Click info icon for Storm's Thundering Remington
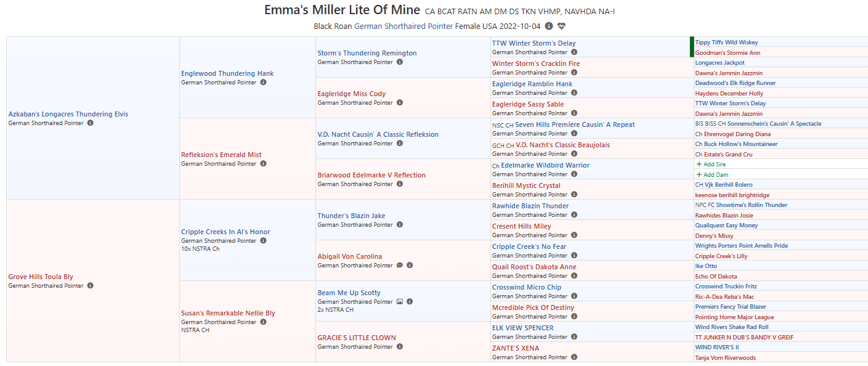Screen dimensions: 868x366 399,62
